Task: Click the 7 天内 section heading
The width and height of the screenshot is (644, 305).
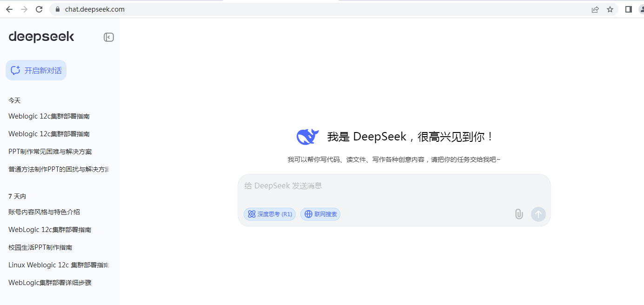Action: coord(17,196)
